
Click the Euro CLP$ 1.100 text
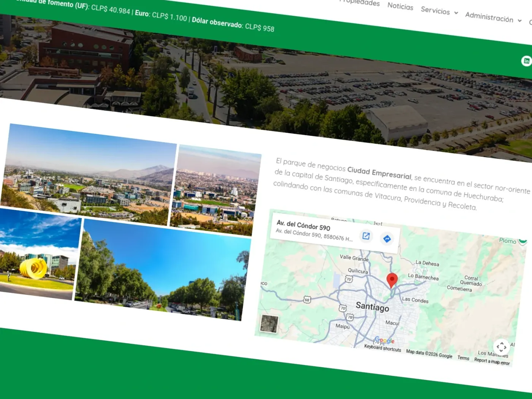coord(161,16)
